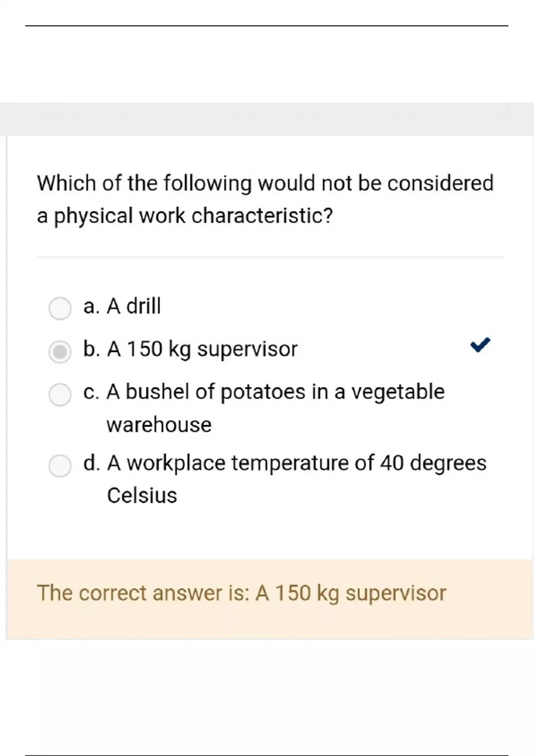Click the "a physical work characteristic?" line
Screen dimensions: 534x756
185,216
